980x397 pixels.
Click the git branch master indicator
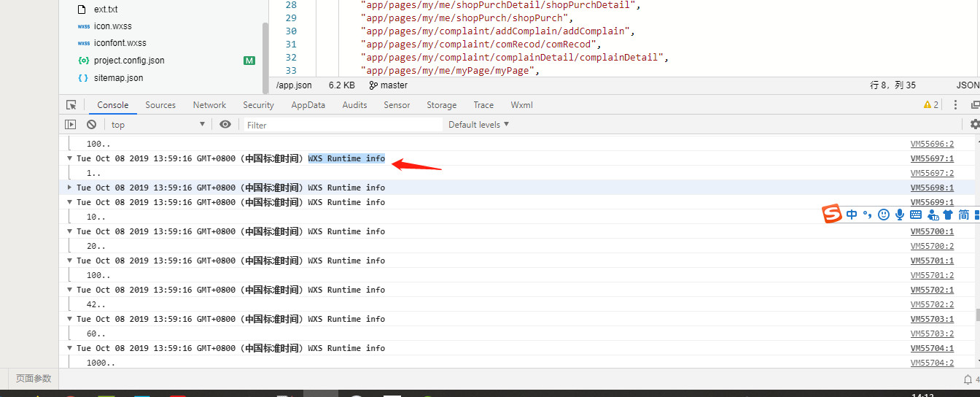(x=389, y=85)
